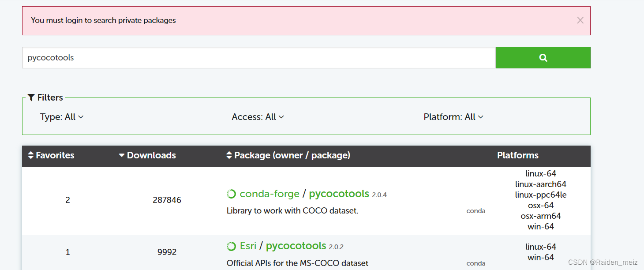Viewport: 644px width, 270px height.
Task: Open the Access: All filter dropdown
Action: point(258,116)
